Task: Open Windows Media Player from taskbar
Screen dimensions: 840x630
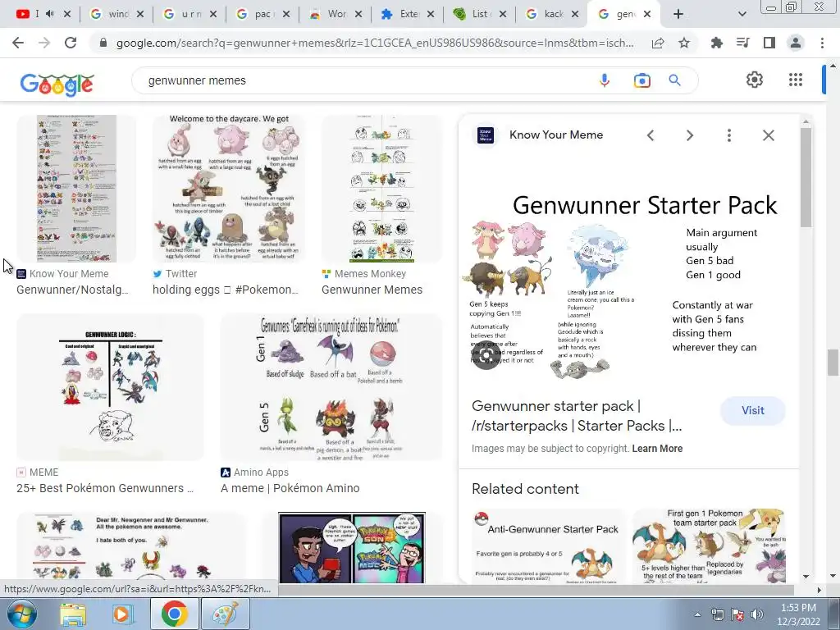Action: (x=121, y=614)
